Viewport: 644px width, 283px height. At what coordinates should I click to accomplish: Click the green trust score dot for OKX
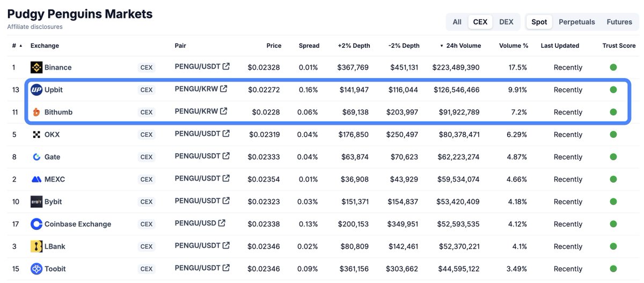(x=613, y=135)
